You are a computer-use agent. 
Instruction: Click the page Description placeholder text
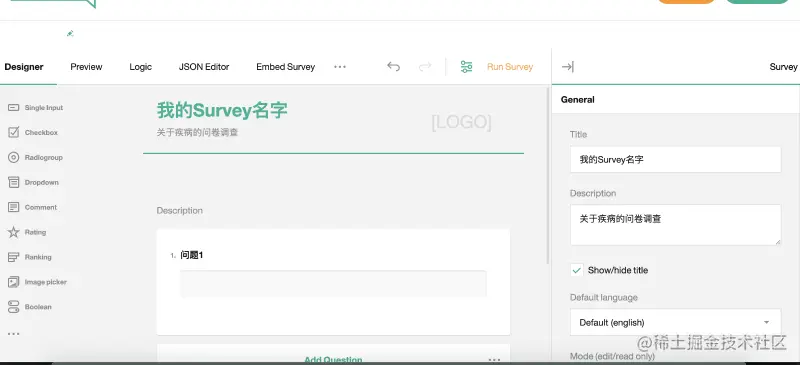(x=180, y=210)
